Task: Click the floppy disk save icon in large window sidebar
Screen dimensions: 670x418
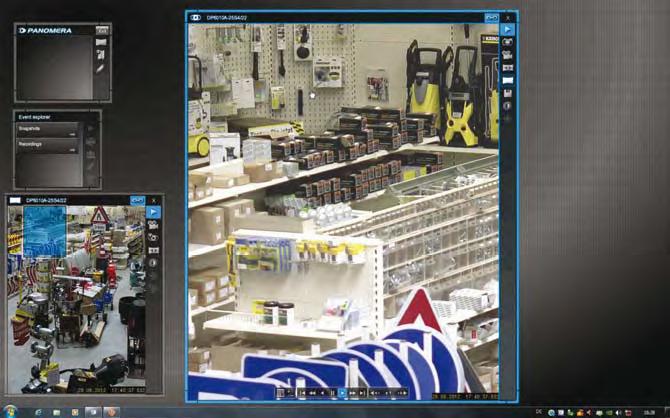Action: (x=507, y=93)
